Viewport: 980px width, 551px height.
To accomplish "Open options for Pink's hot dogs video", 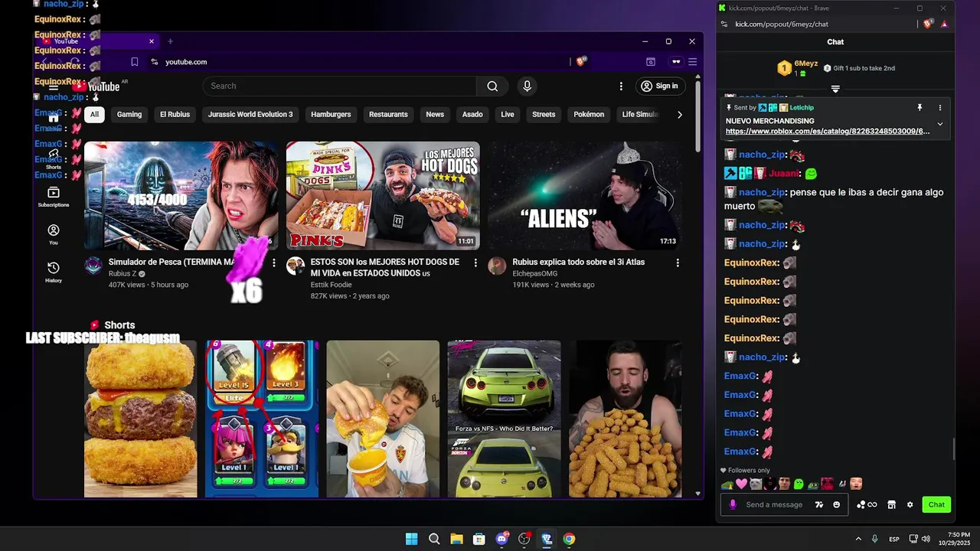I will pos(475,262).
